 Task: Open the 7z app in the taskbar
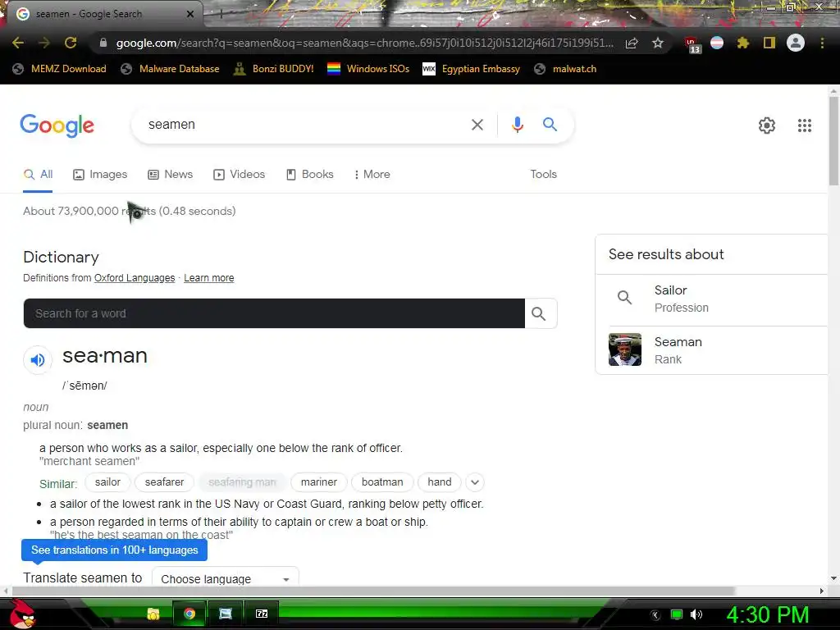[262, 614]
